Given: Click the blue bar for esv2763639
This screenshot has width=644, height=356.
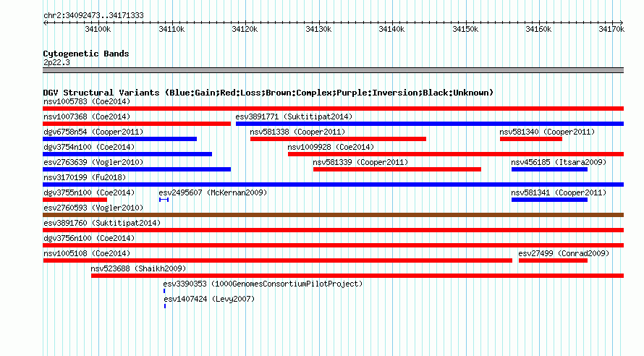Looking at the screenshot, I should coord(137,169).
